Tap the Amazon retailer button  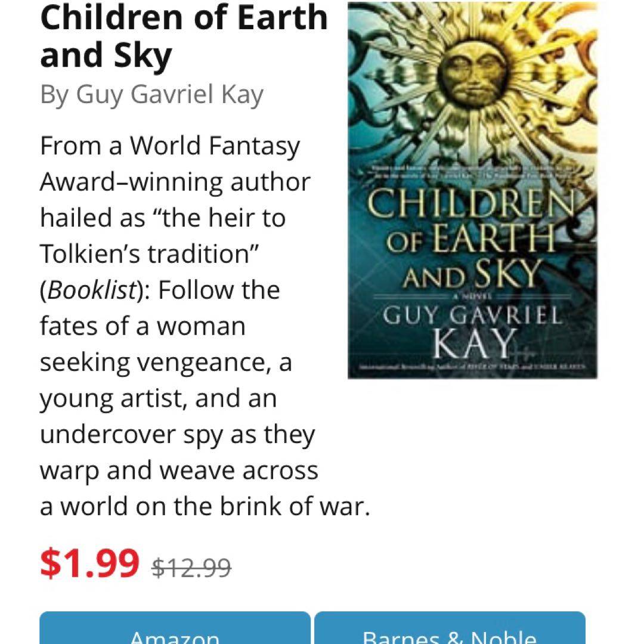pos(175,632)
